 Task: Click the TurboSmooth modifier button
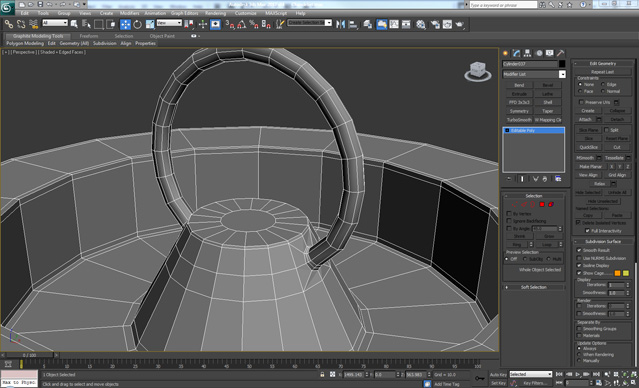pyautogui.click(x=519, y=120)
